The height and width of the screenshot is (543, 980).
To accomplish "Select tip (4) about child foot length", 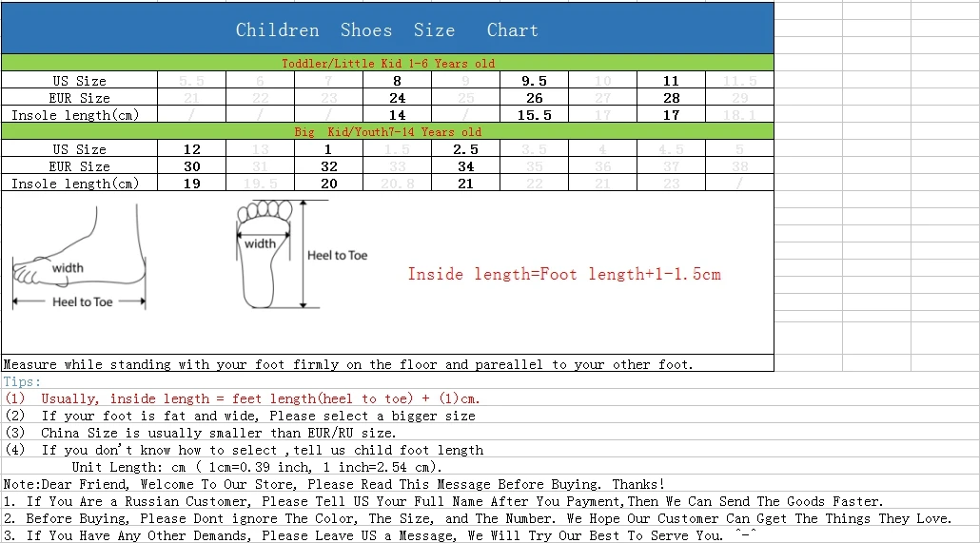I will [245, 450].
